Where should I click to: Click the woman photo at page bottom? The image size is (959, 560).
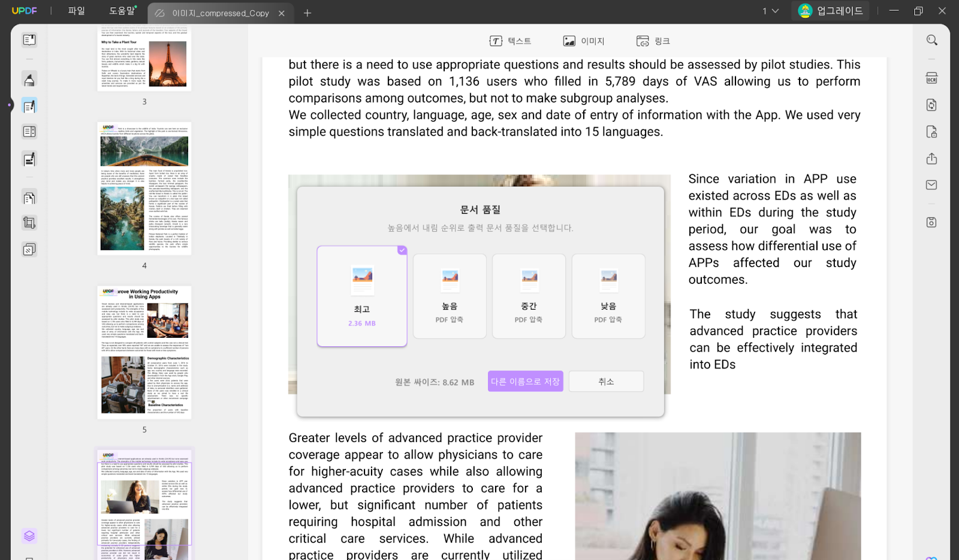(718, 496)
